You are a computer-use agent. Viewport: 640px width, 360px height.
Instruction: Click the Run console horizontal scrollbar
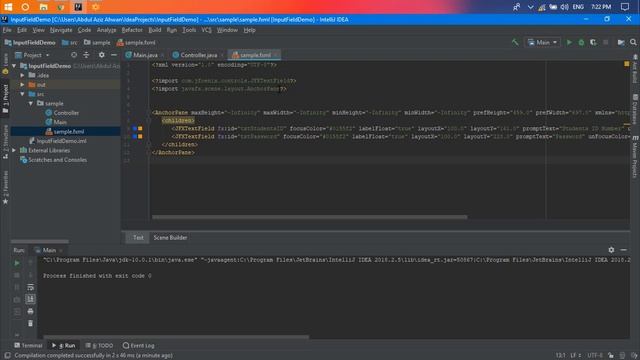click(x=176, y=337)
